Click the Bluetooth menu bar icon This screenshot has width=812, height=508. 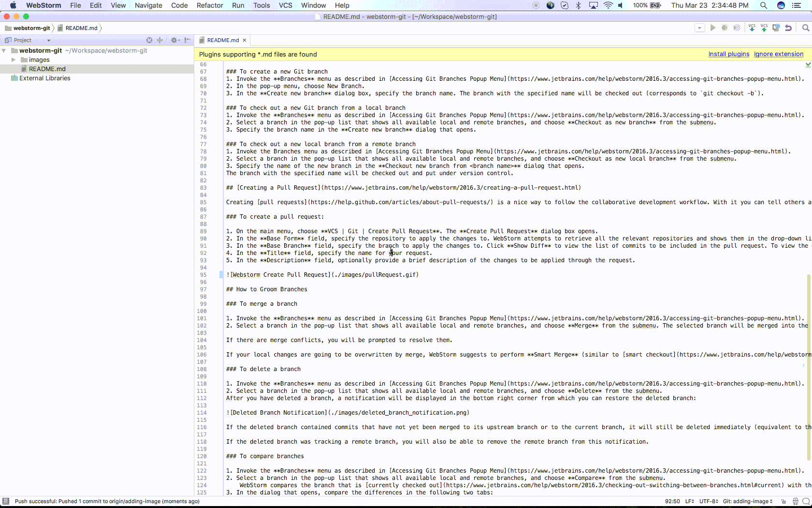click(579, 5)
